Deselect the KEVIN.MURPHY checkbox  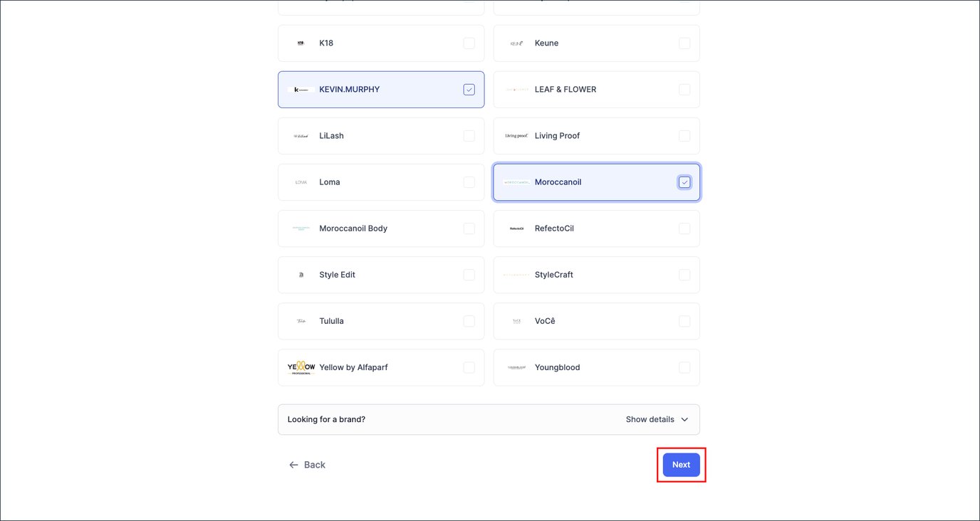click(x=469, y=89)
